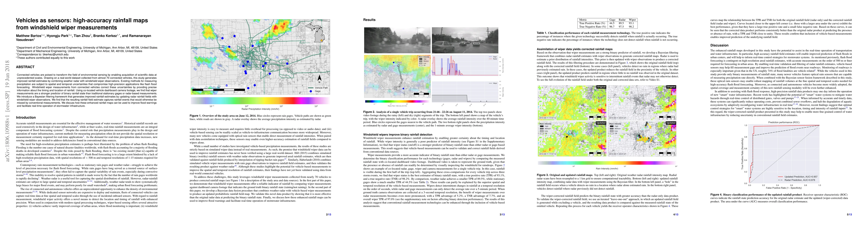Click the Discussion section heading

(719, 45)
